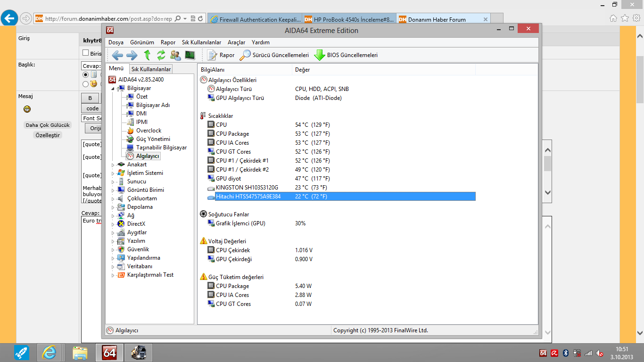This screenshot has height=362, width=644.
Task: Click Daha Çok Gülücük button on forum page
Action: (x=48, y=125)
